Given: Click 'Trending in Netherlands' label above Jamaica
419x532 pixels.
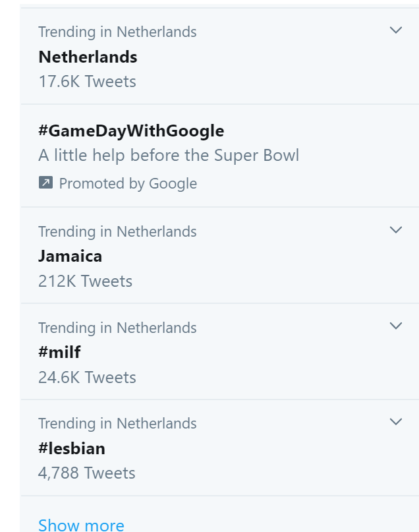Looking at the screenshot, I should [117, 231].
